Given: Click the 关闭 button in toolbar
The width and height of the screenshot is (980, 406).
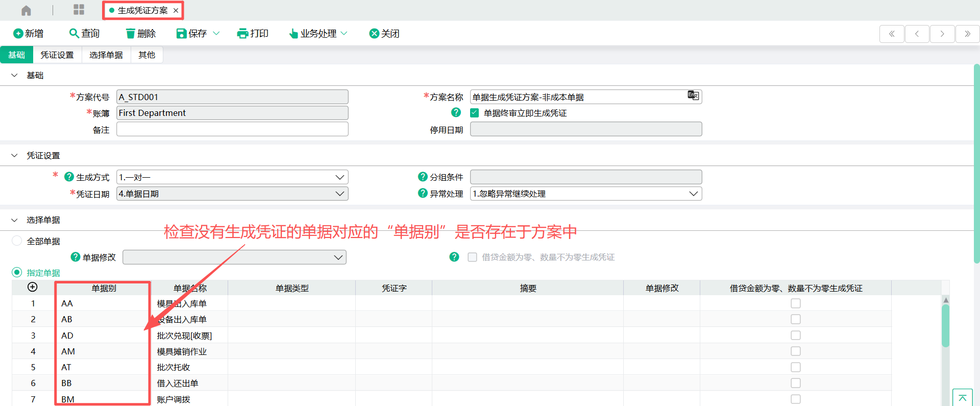Looking at the screenshot, I should click(x=384, y=34).
